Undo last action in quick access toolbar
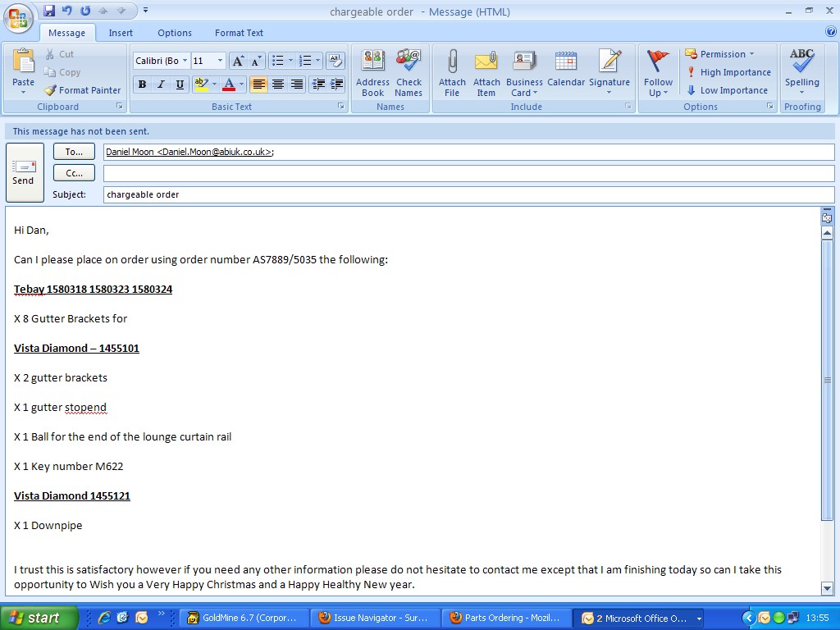The height and width of the screenshot is (630, 840). tap(67, 11)
